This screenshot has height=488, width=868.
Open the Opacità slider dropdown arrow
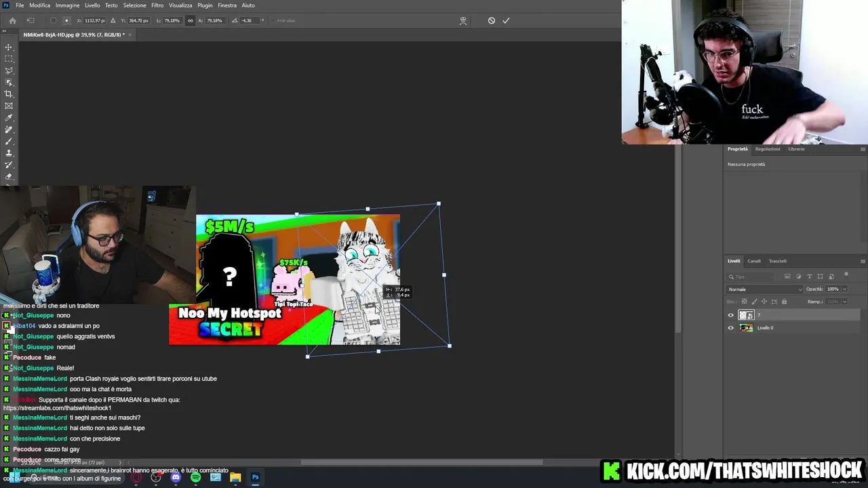[x=844, y=289]
